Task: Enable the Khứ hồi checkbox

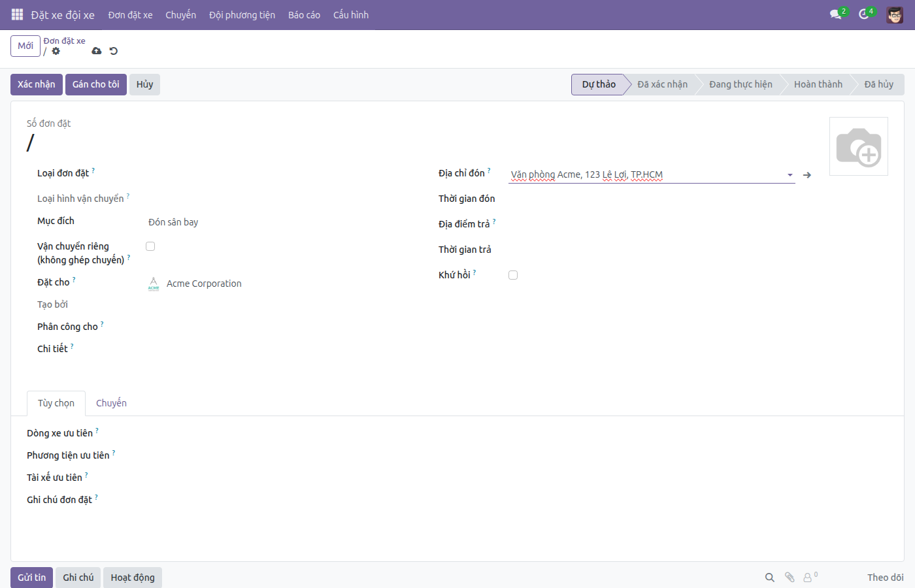Action: click(513, 275)
